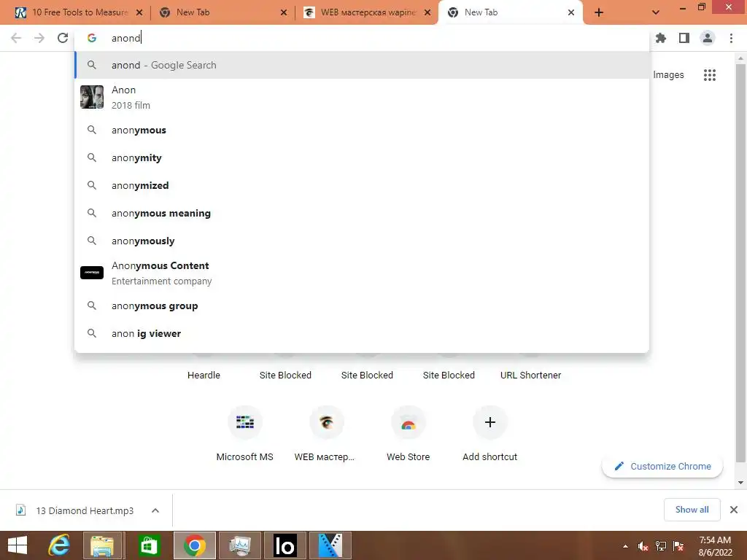Image resolution: width=747 pixels, height=560 pixels.
Task: Launch Internet Explorer from taskbar
Action: [x=59, y=545]
